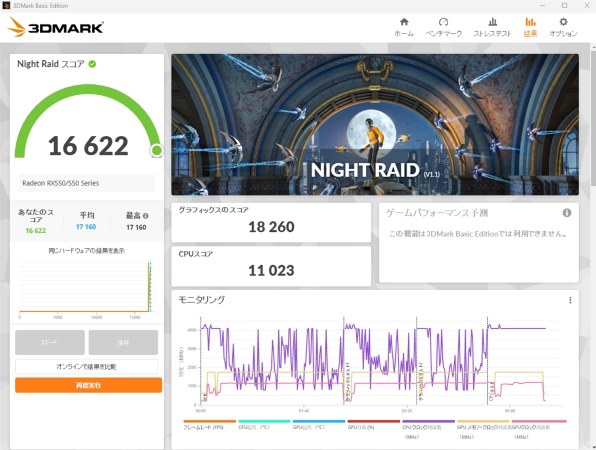Click Compare results online (オンラインで結果を比較) button
The height and width of the screenshot is (450, 596).
pos(86,366)
